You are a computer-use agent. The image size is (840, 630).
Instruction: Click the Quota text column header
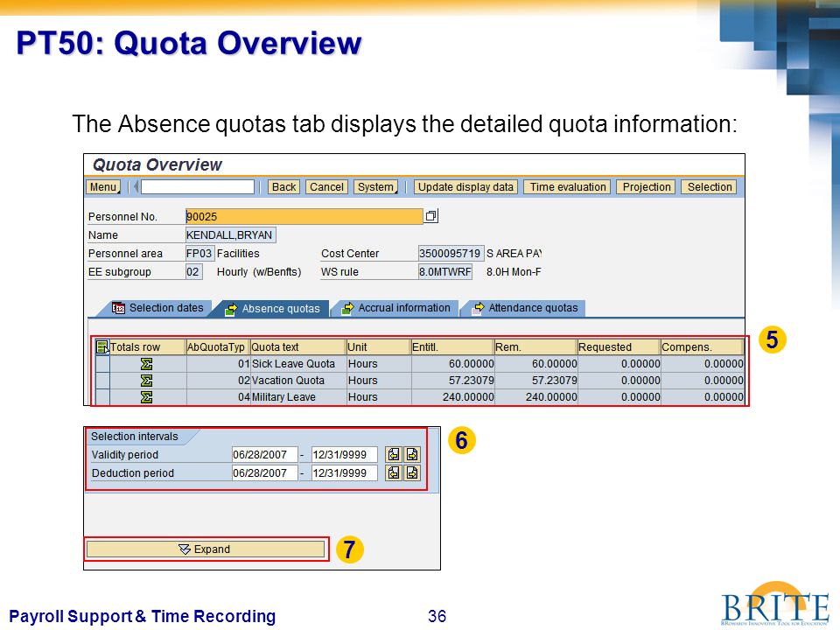click(x=297, y=347)
